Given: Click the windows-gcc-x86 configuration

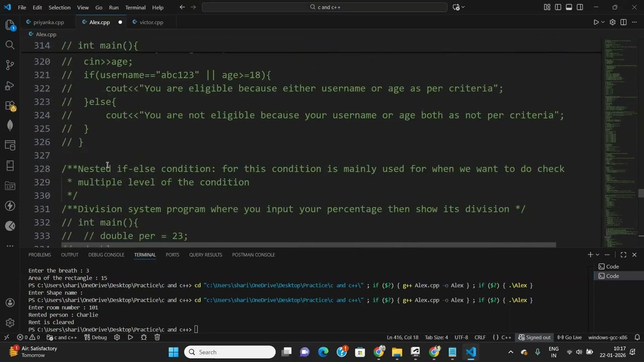Looking at the screenshot, I should click(x=607, y=337).
